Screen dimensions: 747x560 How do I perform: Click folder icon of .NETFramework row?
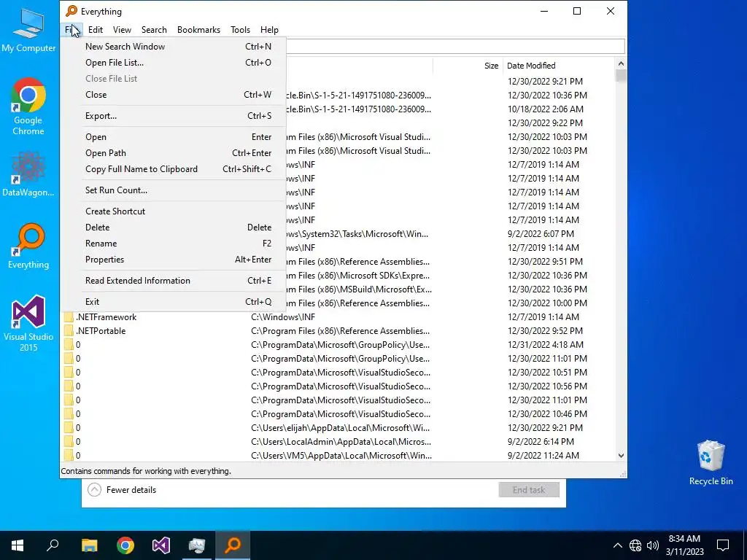(69, 317)
